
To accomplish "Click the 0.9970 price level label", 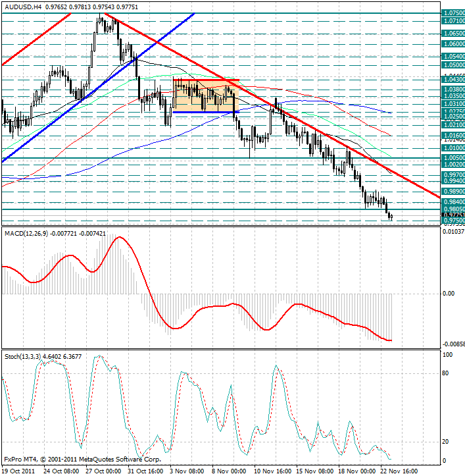I will point(453,175).
